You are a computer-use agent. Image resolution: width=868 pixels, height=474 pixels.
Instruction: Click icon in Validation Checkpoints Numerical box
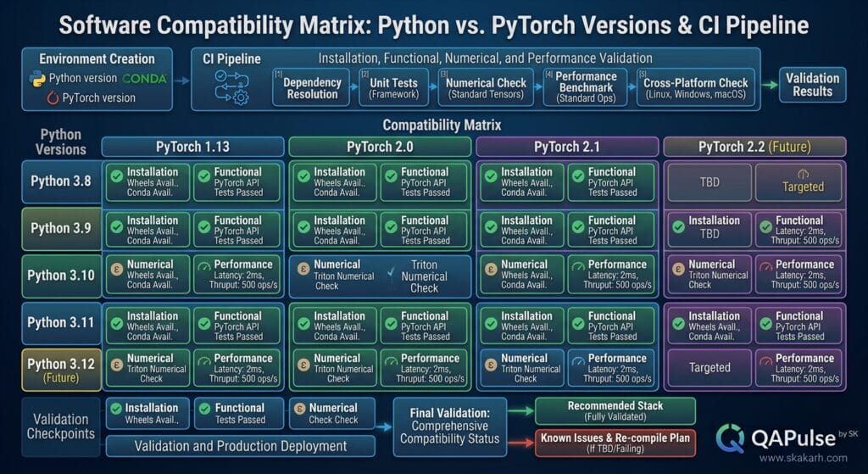point(300,409)
